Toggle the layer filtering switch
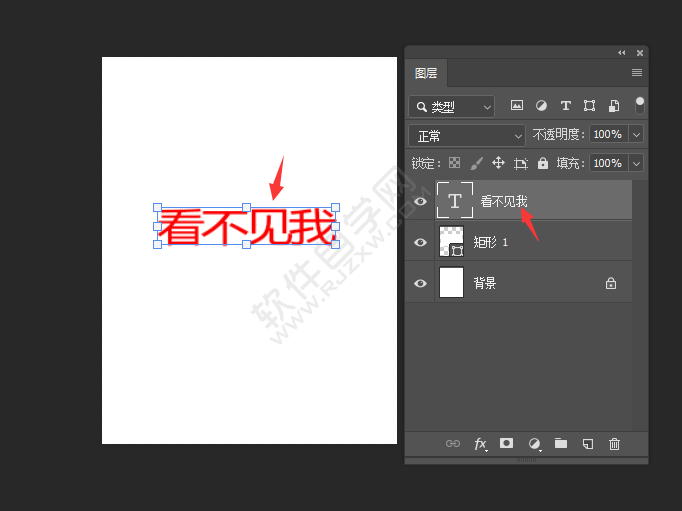The height and width of the screenshot is (511, 682). (x=639, y=105)
